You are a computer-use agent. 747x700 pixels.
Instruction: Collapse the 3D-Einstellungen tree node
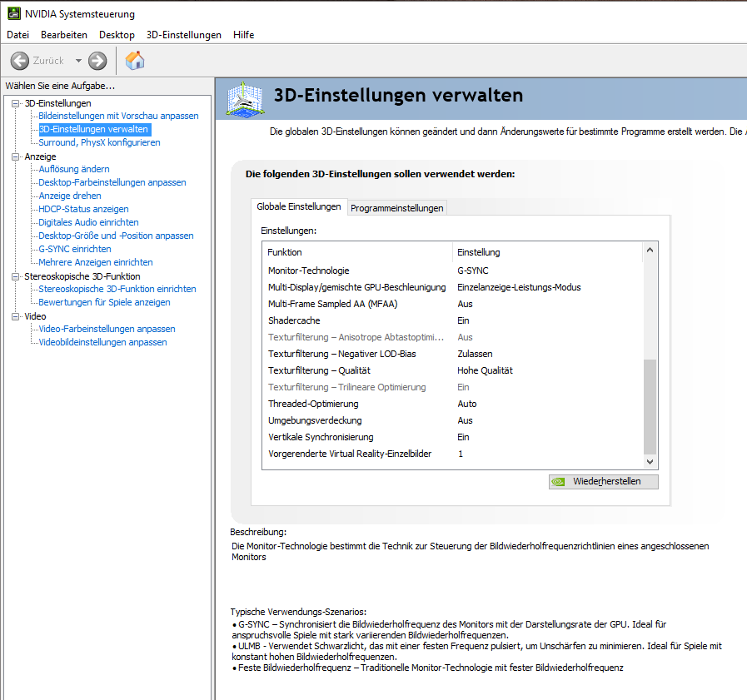pos(16,103)
